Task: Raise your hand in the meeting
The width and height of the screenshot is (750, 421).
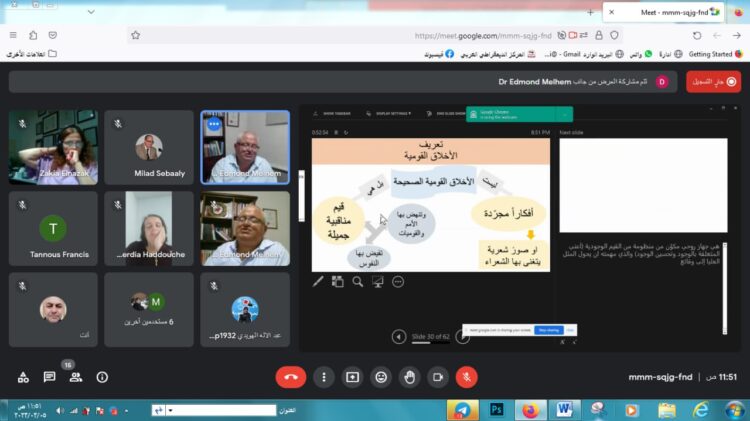Action: click(409, 377)
